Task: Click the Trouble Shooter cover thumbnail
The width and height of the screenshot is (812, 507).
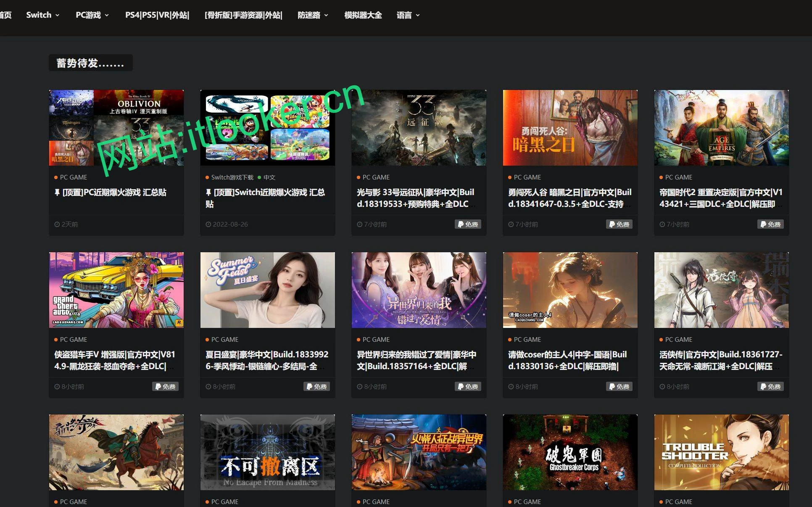Action: [722, 452]
